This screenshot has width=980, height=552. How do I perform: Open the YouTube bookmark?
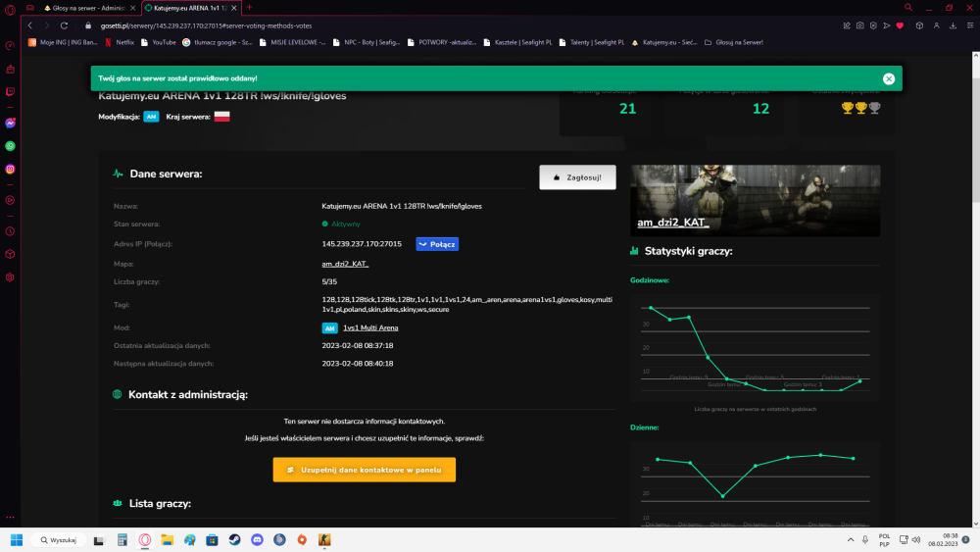coord(158,42)
